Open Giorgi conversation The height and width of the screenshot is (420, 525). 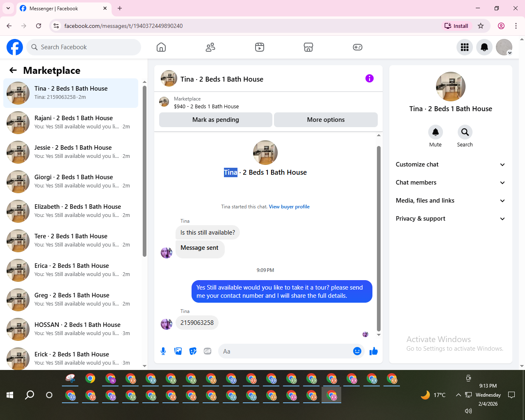coord(71,182)
